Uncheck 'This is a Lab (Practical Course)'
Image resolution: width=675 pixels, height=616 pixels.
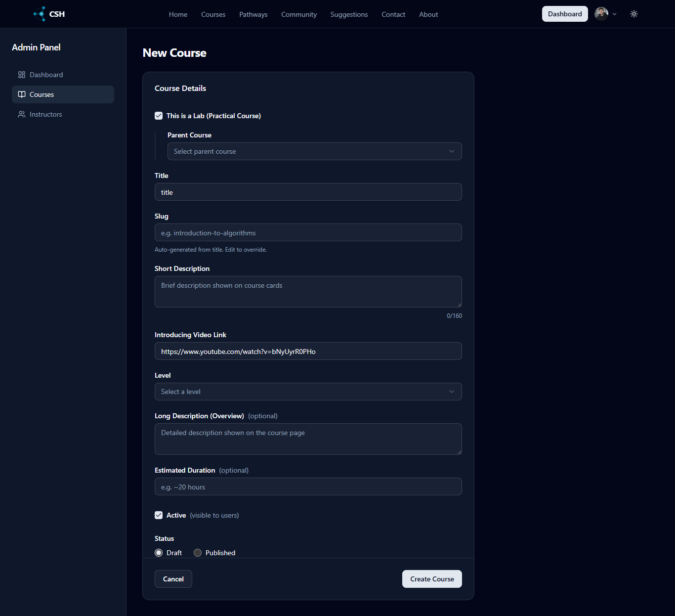pyautogui.click(x=159, y=116)
